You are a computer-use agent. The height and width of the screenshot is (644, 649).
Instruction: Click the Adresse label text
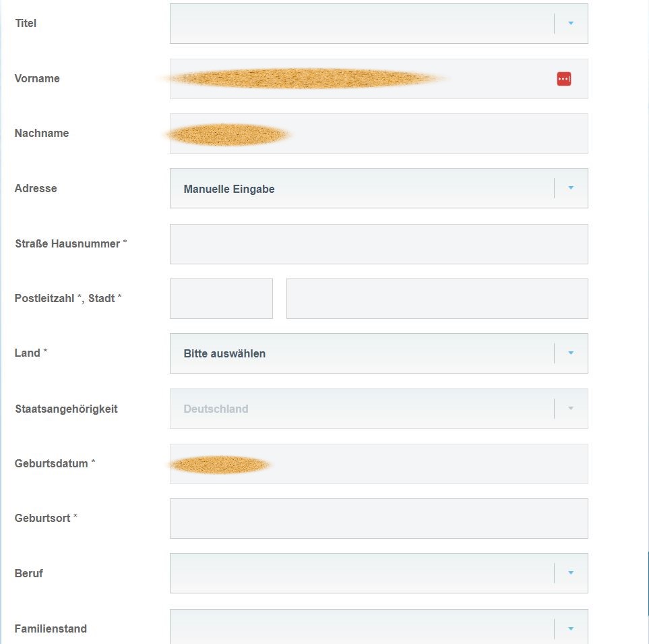36,188
